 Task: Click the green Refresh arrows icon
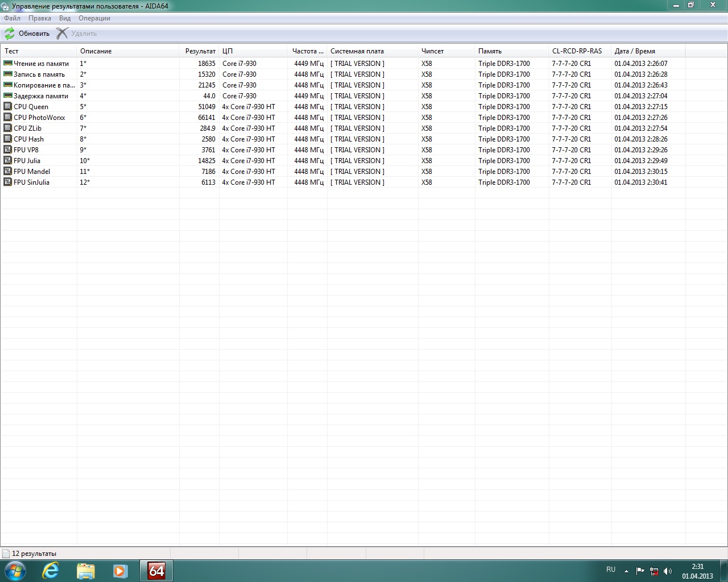point(10,34)
